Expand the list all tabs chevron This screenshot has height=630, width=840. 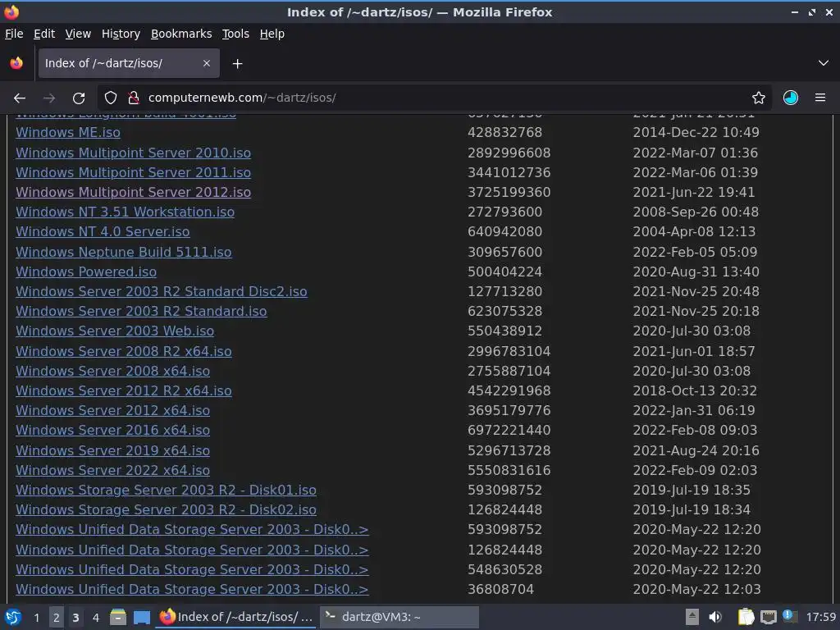[x=824, y=63]
